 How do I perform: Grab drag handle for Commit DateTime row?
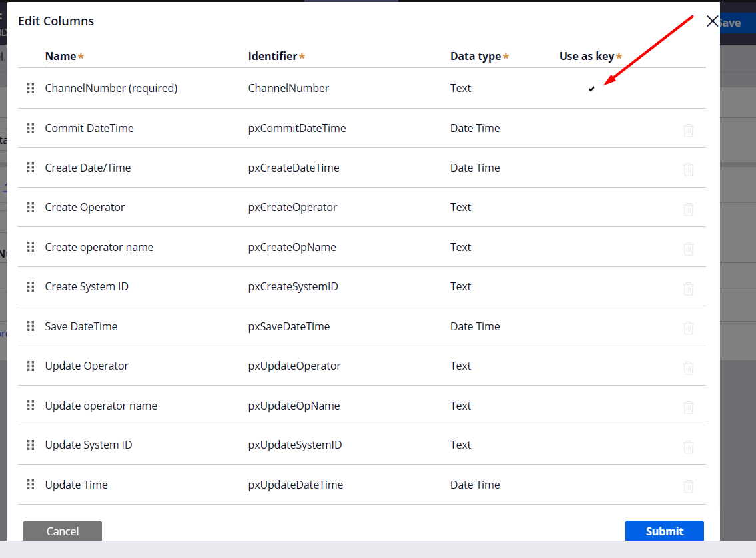(31, 128)
